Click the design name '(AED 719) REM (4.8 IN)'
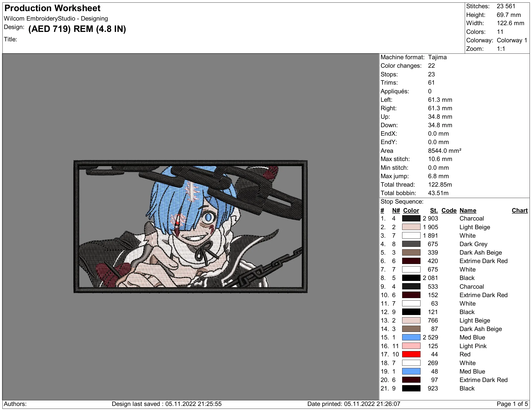 [x=77, y=29]
